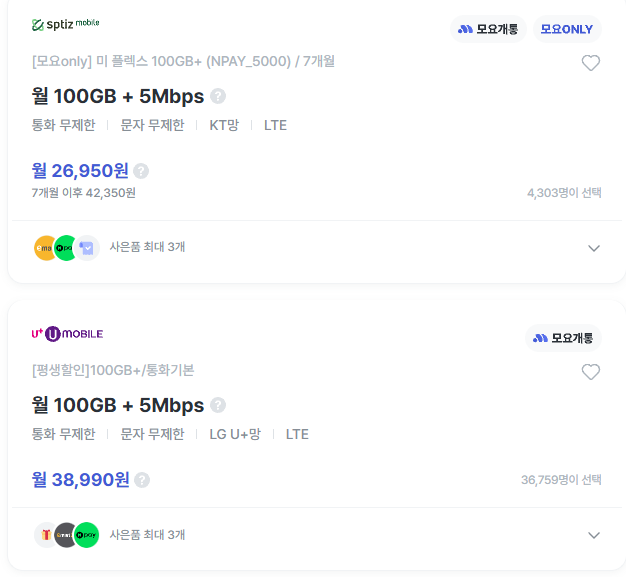
Task: Click green Npay gift icon on UMobile plan
Action: (86, 535)
